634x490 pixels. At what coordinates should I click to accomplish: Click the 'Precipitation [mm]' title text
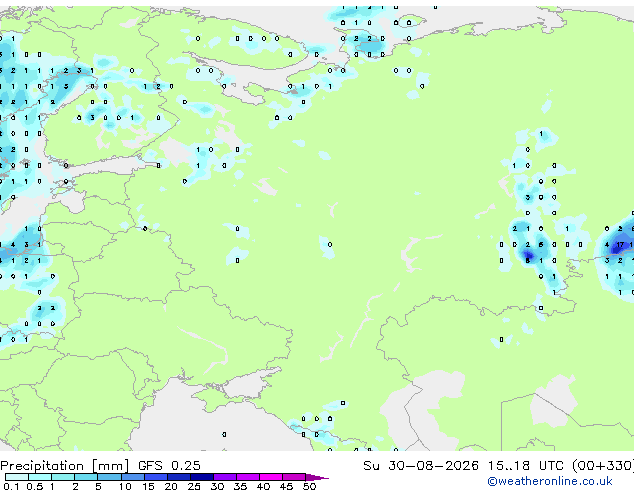point(64,466)
